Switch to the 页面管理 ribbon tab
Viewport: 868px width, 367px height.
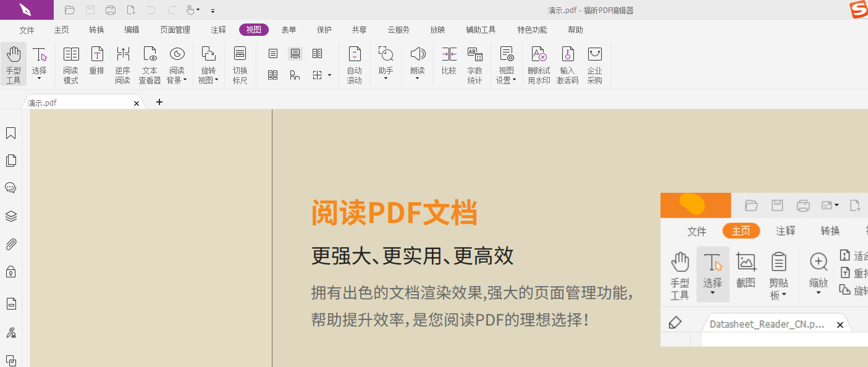[175, 30]
